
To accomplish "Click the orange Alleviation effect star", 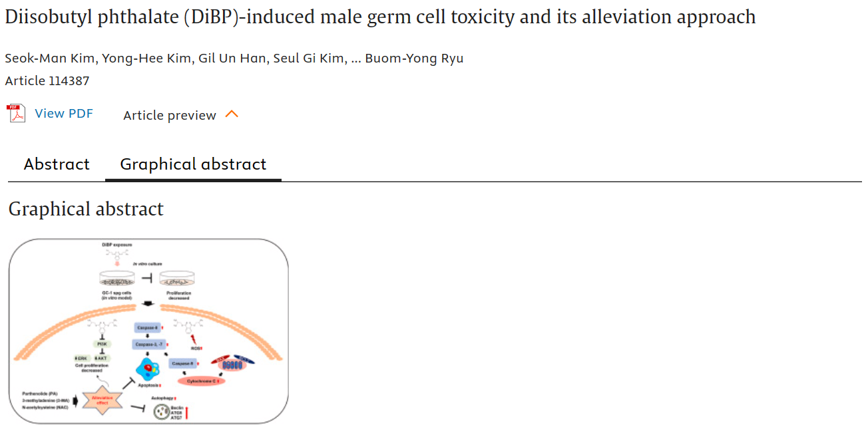I will 102,399.
